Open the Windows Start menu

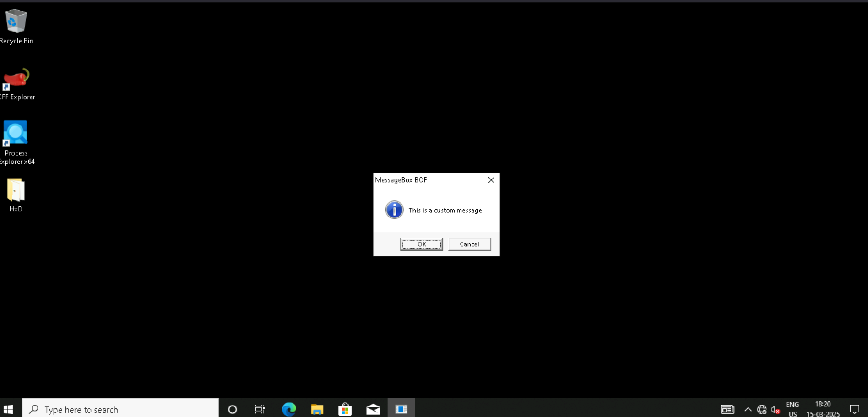8,409
